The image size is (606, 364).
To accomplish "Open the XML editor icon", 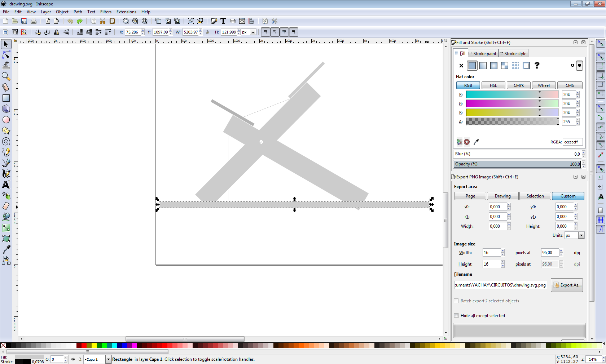I will click(242, 21).
